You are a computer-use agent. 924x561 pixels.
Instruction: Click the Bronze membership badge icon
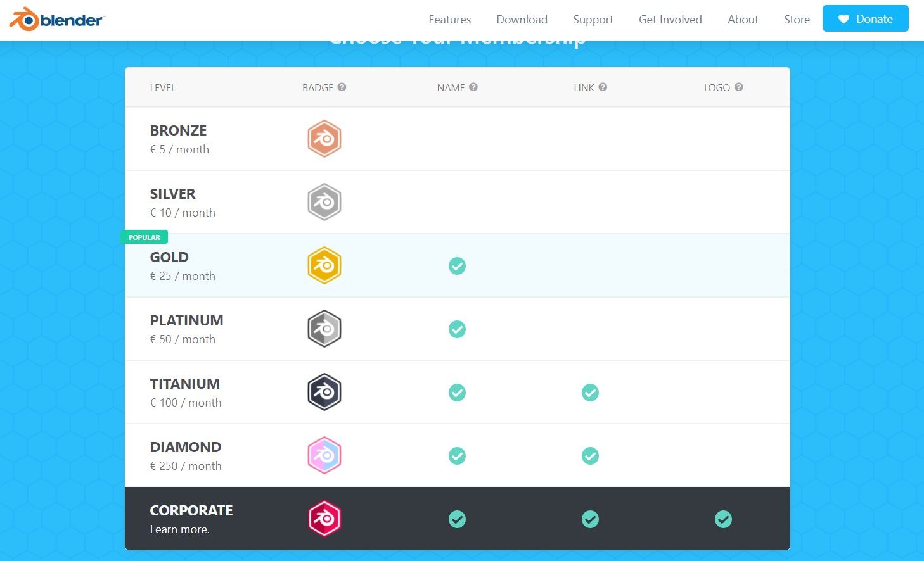[x=324, y=139]
